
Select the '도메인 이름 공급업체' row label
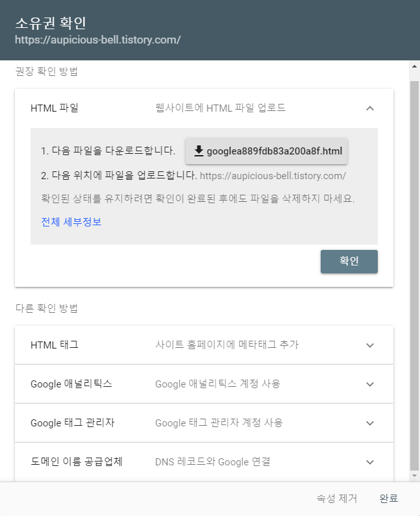click(x=77, y=461)
